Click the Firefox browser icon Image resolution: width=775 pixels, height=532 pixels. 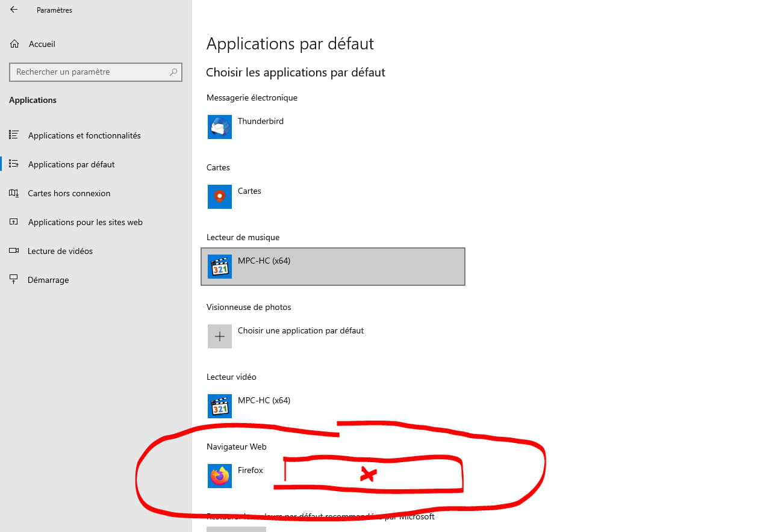click(220, 476)
